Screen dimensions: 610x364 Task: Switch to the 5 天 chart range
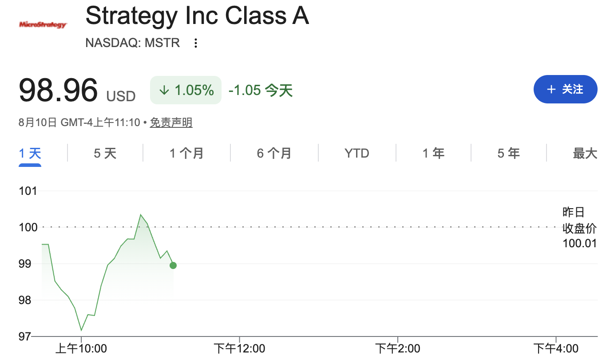coord(105,154)
